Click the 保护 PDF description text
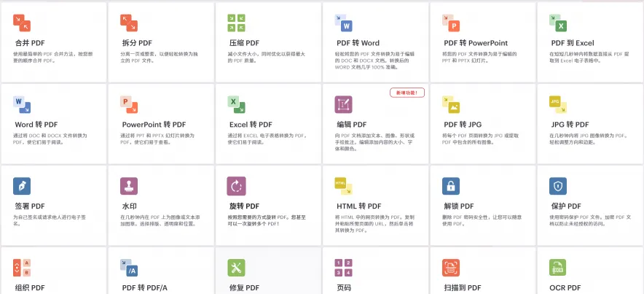644x294 pixels. tap(590, 221)
